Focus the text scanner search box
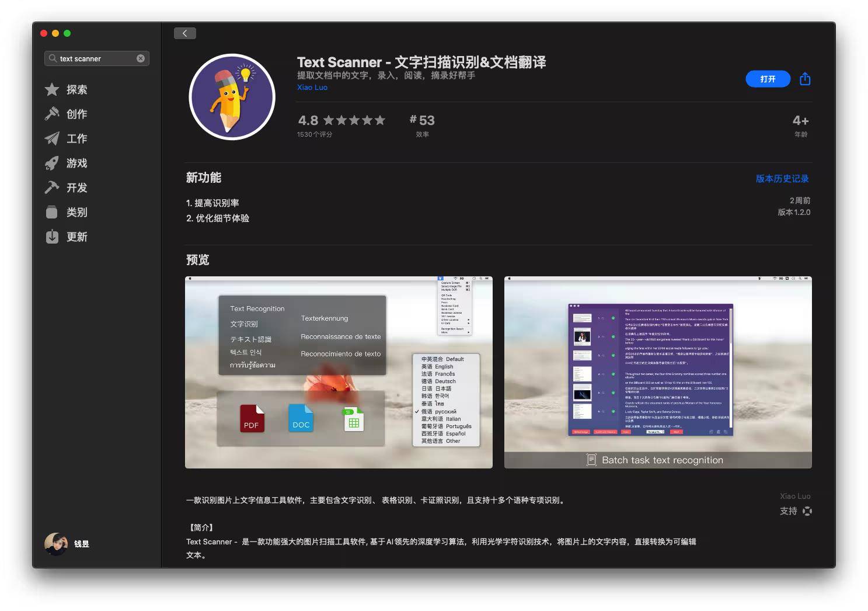This screenshot has width=868, height=611. point(97,58)
